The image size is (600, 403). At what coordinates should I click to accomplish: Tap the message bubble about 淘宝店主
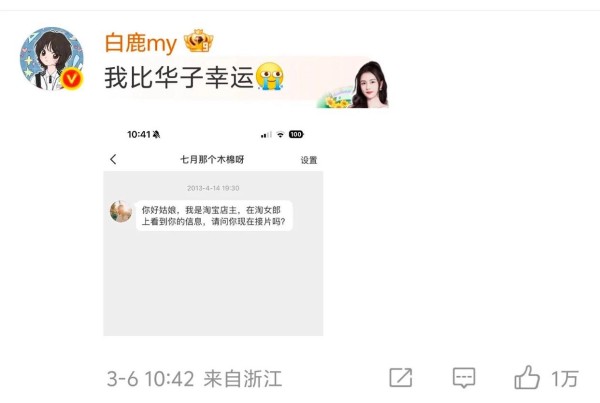pyautogui.click(x=214, y=215)
